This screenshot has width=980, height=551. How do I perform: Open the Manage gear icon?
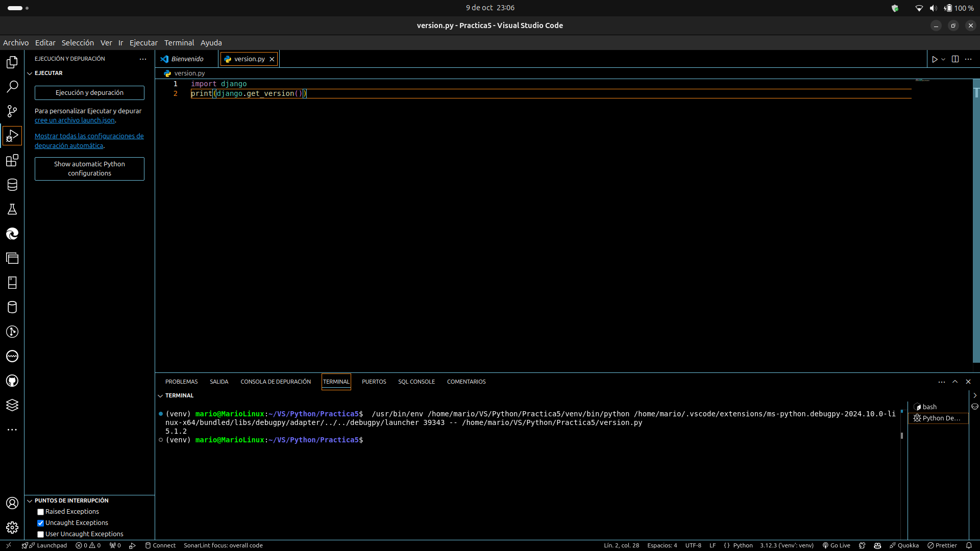12,528
